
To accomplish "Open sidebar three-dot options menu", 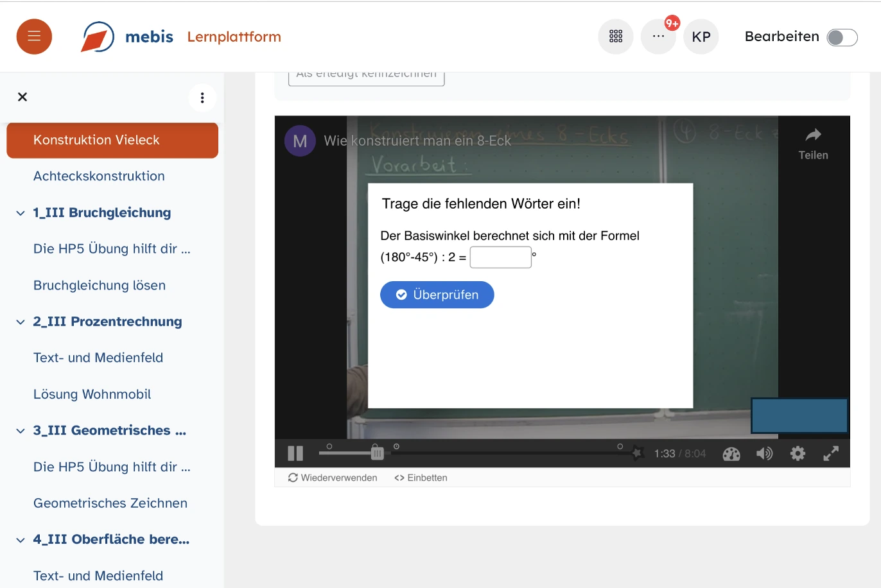I will coord(202,98).
